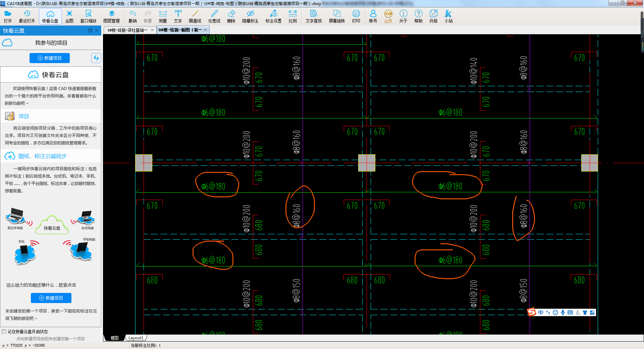Close the 9#楼-结施-板图 tab
Image resolution: width=644 pixels, height=349 pixels.
(205, 30)
